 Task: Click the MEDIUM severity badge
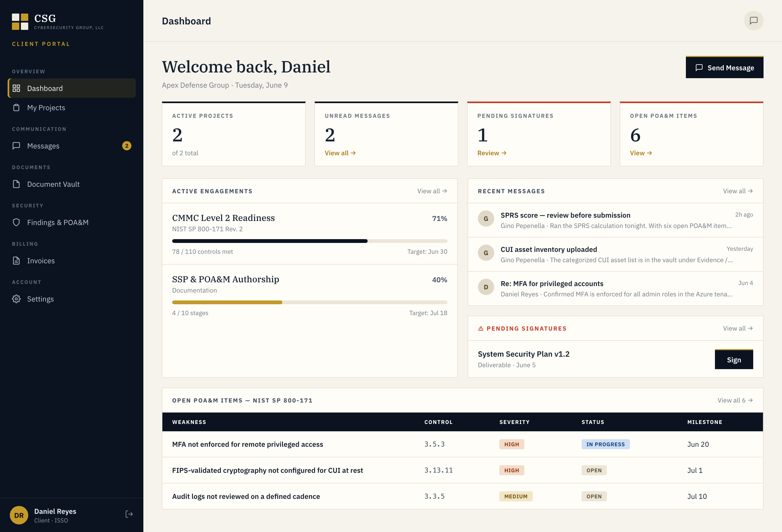tap(516, 496)
